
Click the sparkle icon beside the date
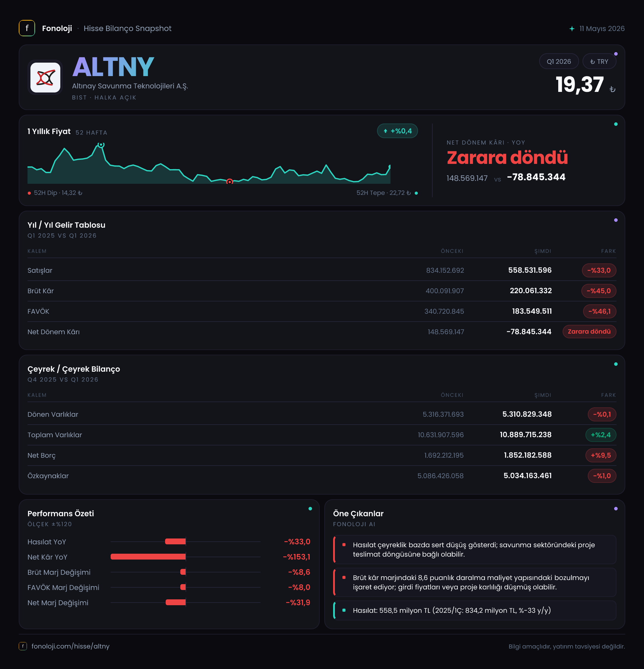572,29
